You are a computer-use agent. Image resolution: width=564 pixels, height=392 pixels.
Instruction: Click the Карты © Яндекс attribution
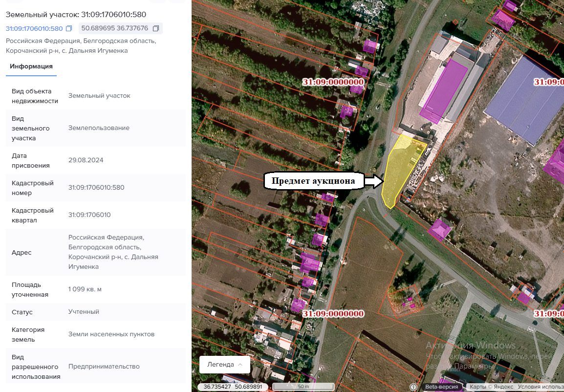click(491, 387)
